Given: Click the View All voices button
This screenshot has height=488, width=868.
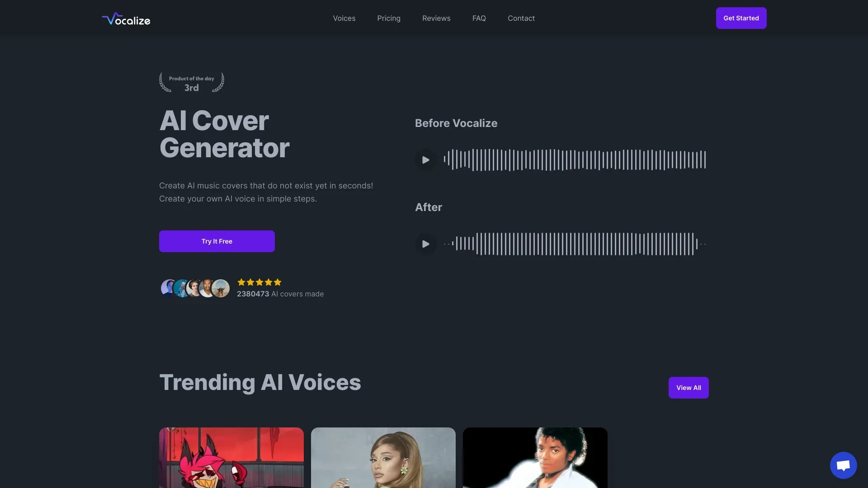Looking at the screenshot, I should click(x=689, y=388).
